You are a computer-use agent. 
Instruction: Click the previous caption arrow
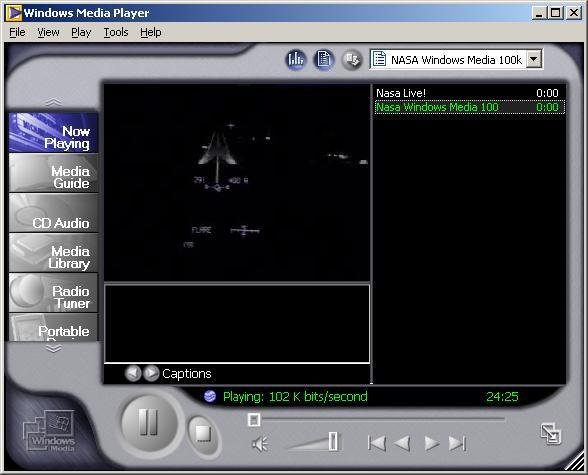(x=133, y=373)
